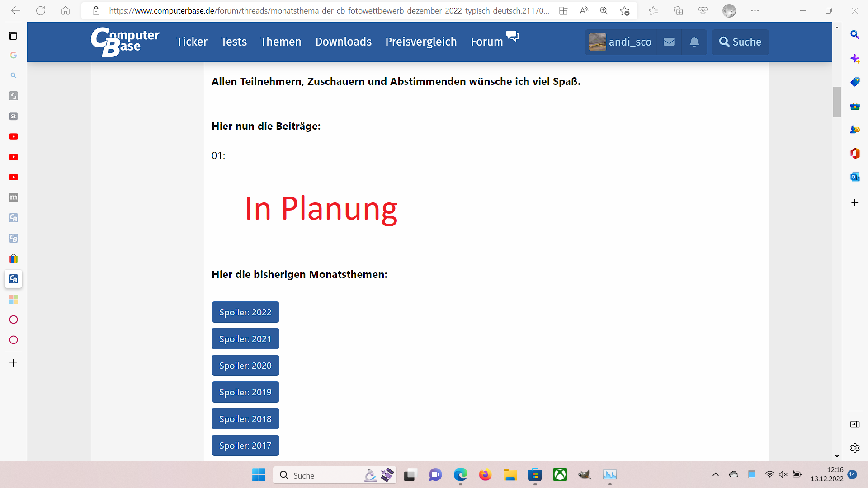Open the notifications bell icon
This screenshot has height=488, width=868.
coord(694,42)
